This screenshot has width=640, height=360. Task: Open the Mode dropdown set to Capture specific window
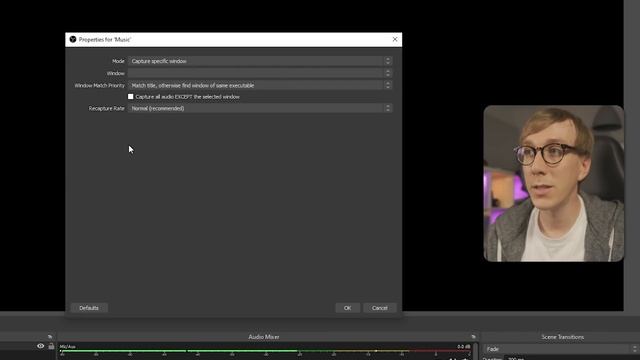click(260, 61)
